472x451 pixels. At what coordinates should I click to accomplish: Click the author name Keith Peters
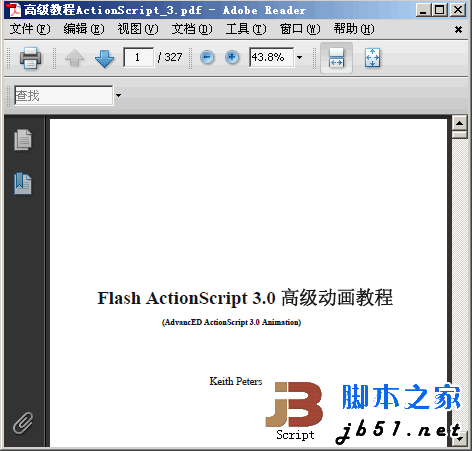(236, 381)
